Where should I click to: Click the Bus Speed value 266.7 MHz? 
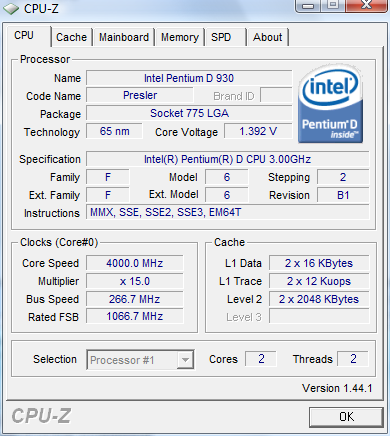click(135, 299)
